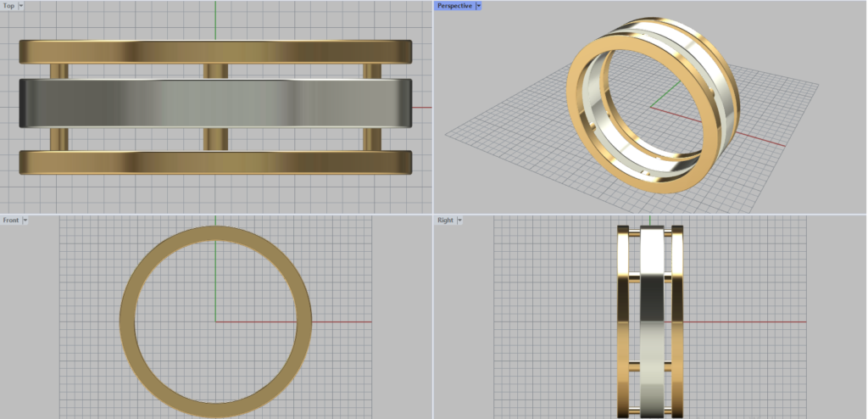Pick the upper-left connector post in Top viewport

point(58,71)
